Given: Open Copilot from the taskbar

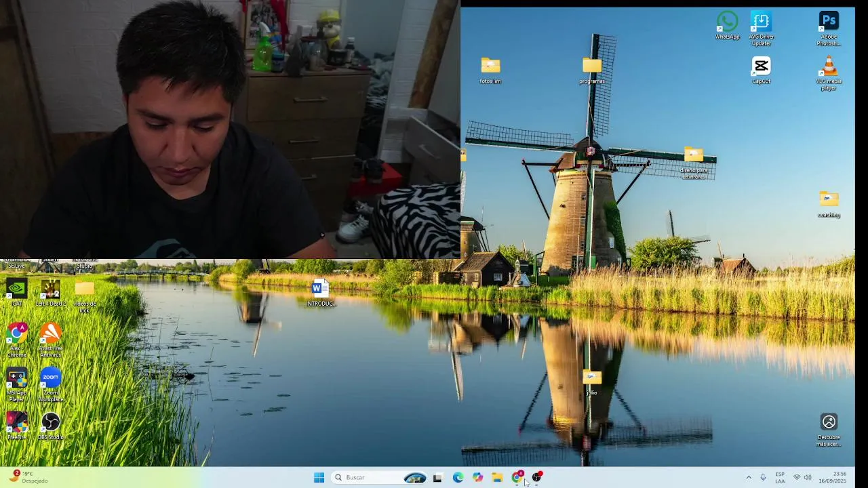Looking at the screenshot, I should (x=477, y=477).
